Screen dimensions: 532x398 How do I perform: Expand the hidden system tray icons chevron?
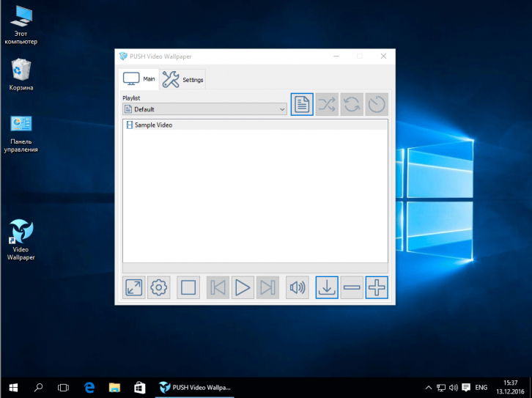coord(429,387)
